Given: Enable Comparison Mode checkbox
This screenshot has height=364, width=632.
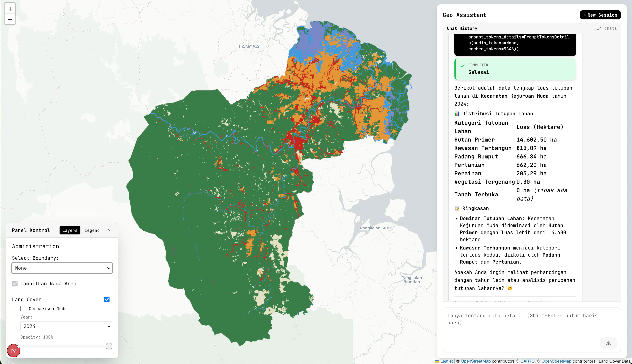Looking at the screenshot, I should click(x=23, y=309).
